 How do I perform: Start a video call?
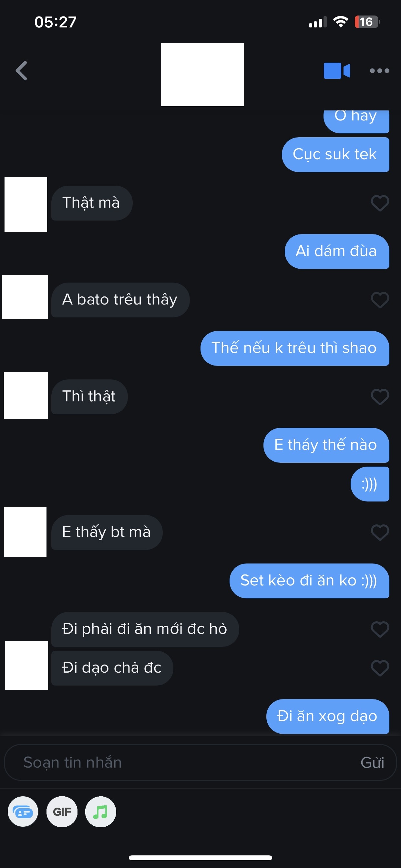[337, 71]
